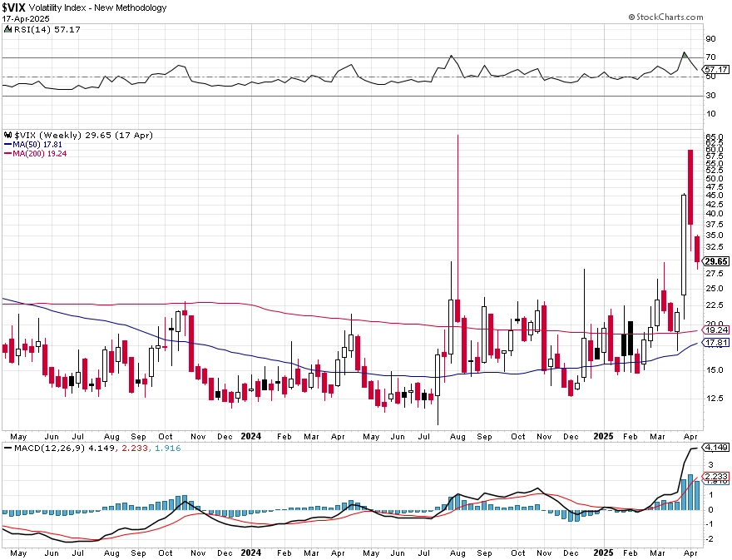This screenshot has width=732, height=560.
Task: Click the $VIX (Weekly) legend text
Action: point(48,135)
